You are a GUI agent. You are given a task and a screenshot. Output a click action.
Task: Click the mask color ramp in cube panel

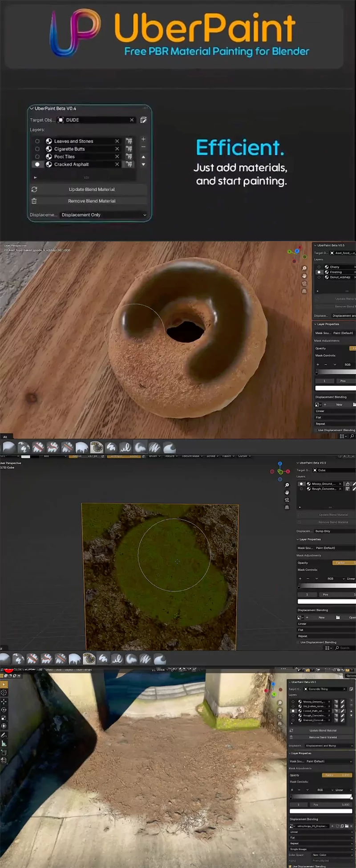click(327, 586)
